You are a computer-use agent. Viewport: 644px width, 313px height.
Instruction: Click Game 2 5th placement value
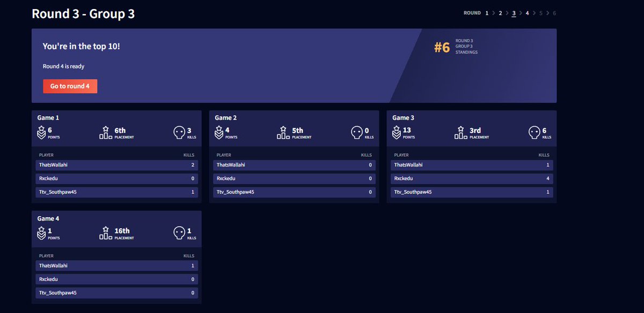pos(298,130)
